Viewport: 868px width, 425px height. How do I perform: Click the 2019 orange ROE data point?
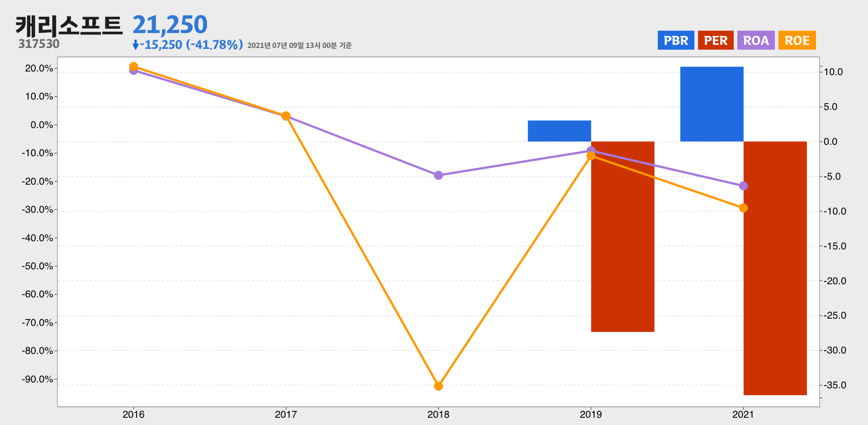pyautogui.click(x=591, y=156)
